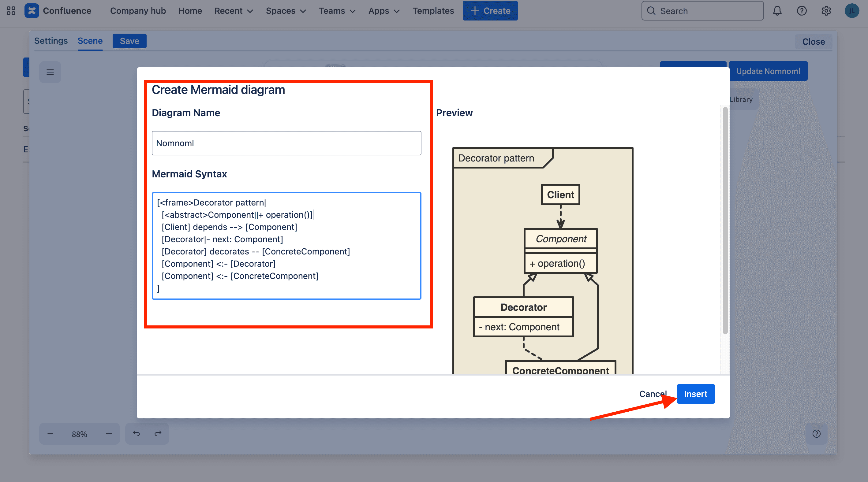Open the Library panel

pyautogui.click(x=741, y=99)
